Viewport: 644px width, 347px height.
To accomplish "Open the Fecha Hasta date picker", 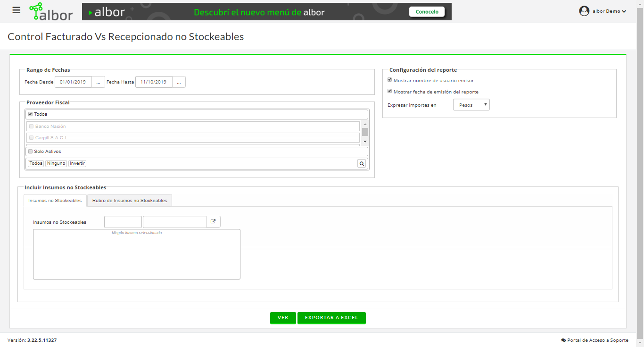I will click(x=179, y=82).
